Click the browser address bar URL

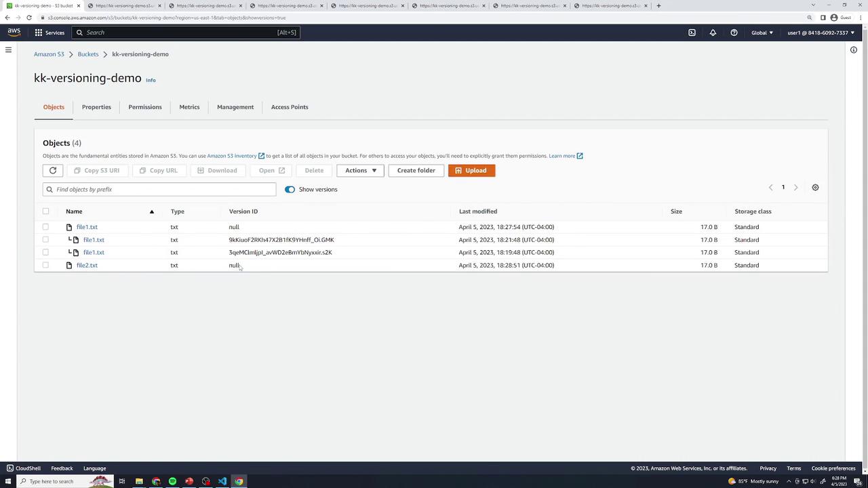pos(167,18)
